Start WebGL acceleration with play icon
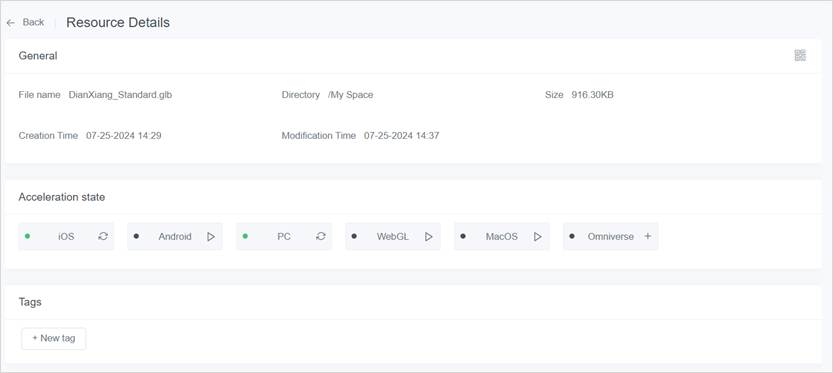Screen dimensions: 833x373 (x=429, y=236)
